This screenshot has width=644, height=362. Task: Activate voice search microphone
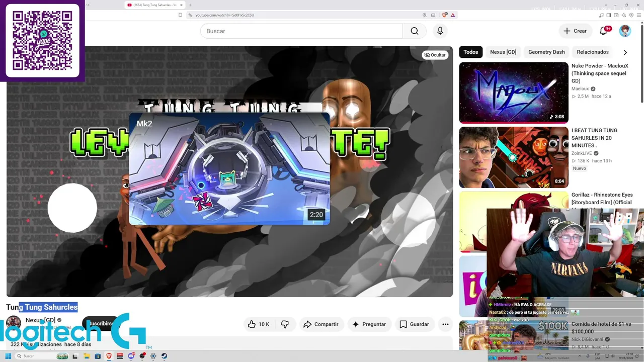click(440, 31)
